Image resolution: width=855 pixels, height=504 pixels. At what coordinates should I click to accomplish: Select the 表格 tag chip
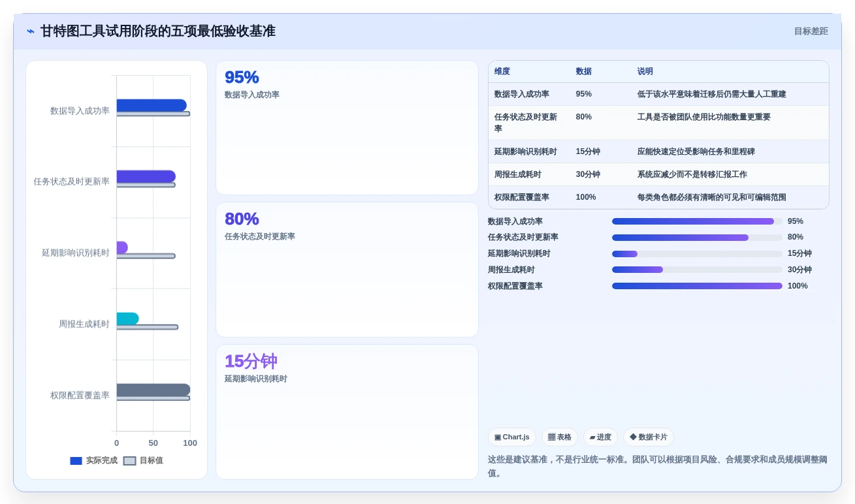pyautogui.click(x=559, y=437)
